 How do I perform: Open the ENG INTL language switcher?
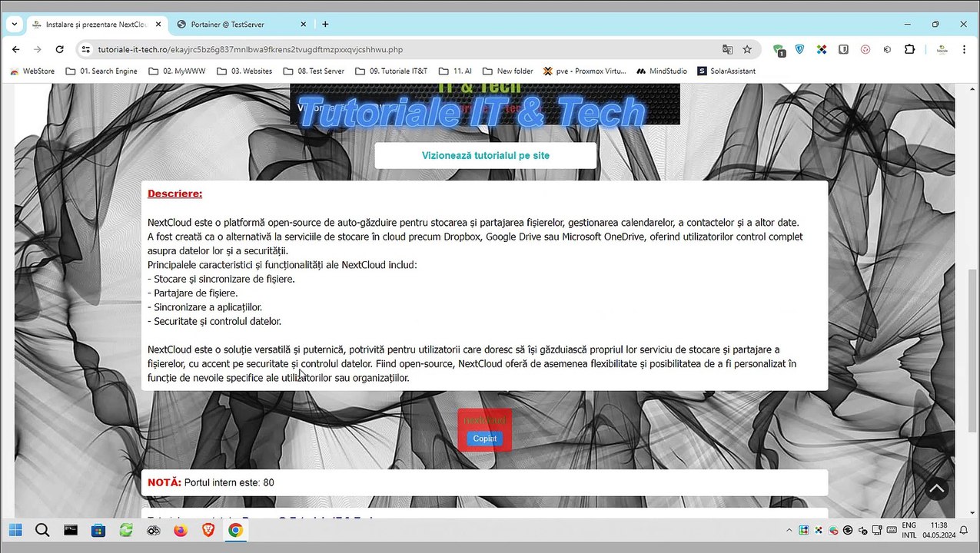(x=909, y=530)
